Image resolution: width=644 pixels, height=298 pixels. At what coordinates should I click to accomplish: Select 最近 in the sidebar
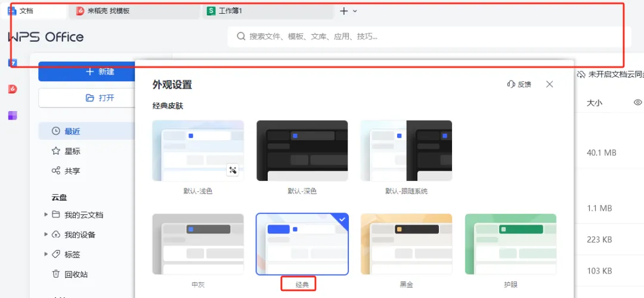(x=86, y=131)
